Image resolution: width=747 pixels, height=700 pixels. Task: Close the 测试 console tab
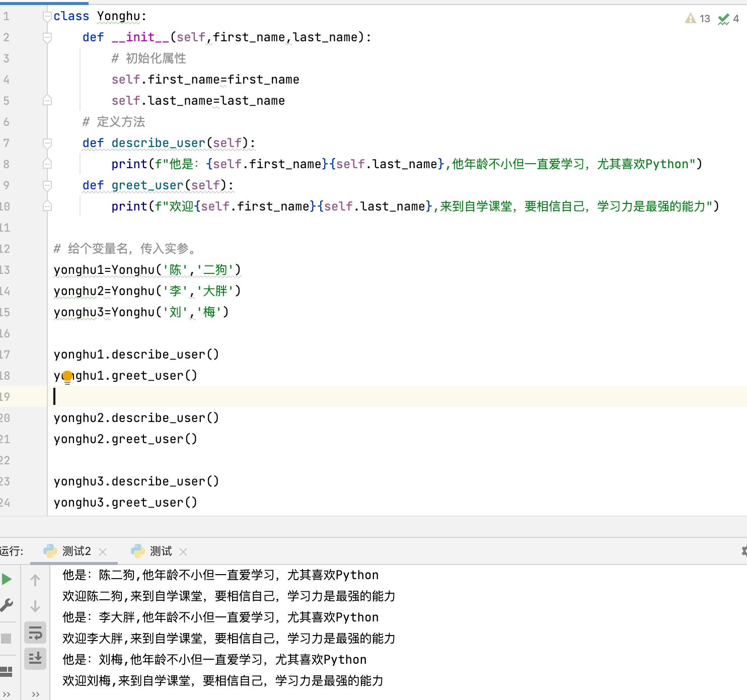184,551
